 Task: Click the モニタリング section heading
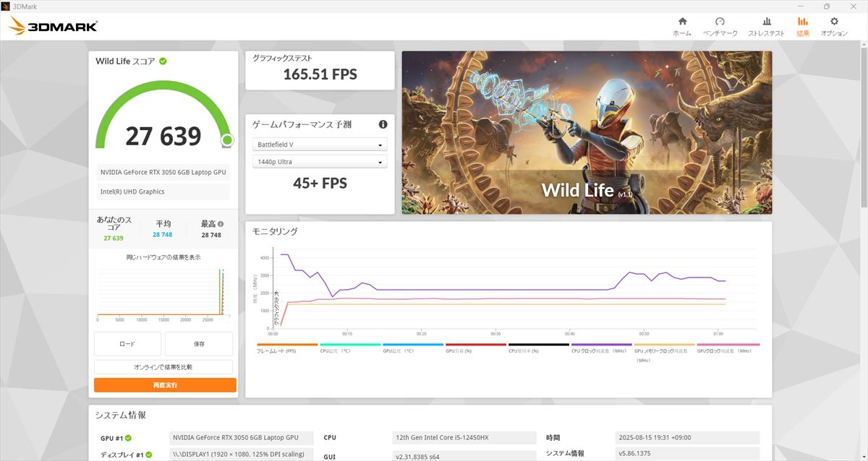coord(275,231)
